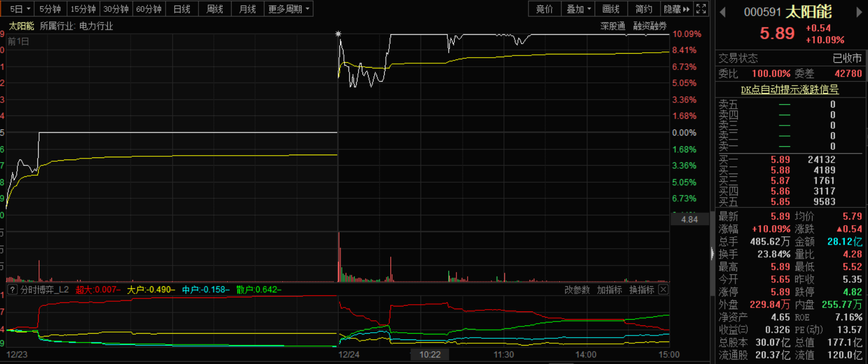Click the 4.84 price tag on axis
Image resolution: width=868 pixels, height=364 pixels.
[x=690, y=220]
